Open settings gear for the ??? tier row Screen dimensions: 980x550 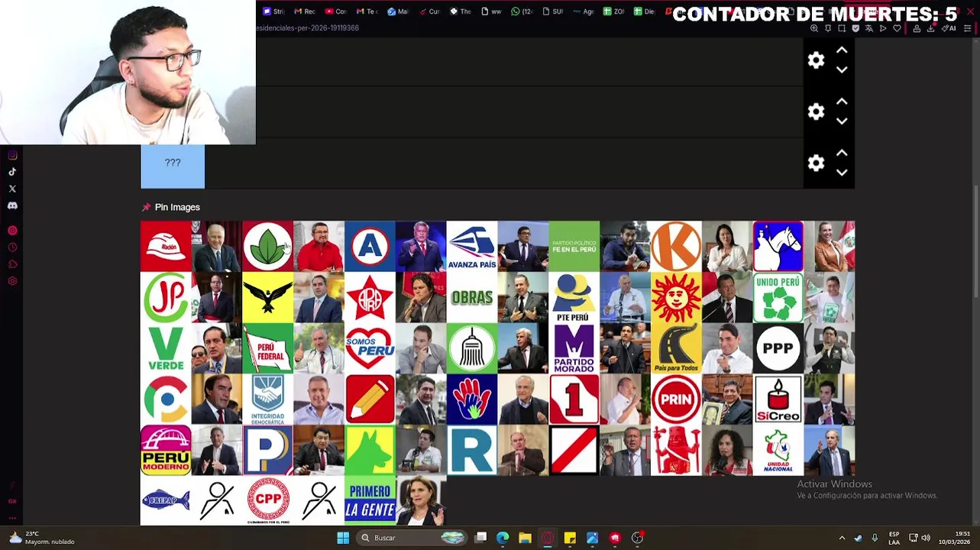coord(816,163)
